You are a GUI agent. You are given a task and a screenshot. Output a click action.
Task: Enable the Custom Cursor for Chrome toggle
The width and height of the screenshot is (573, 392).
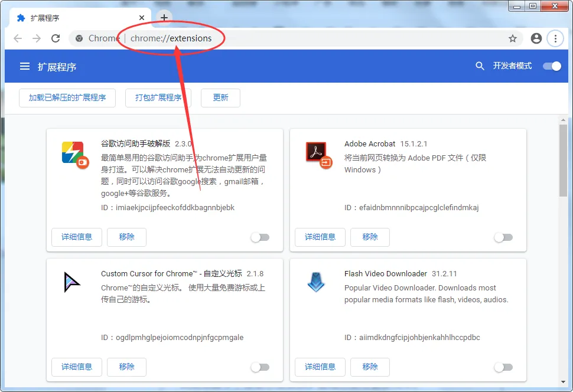[x=260, y=367]
